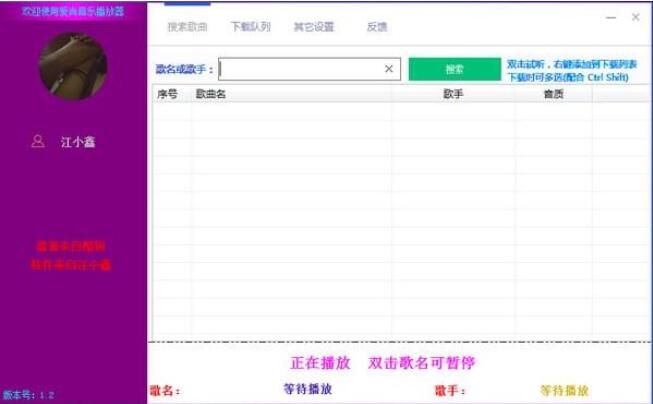
Task: Click the 序号 column header
Action: [167, 94]
